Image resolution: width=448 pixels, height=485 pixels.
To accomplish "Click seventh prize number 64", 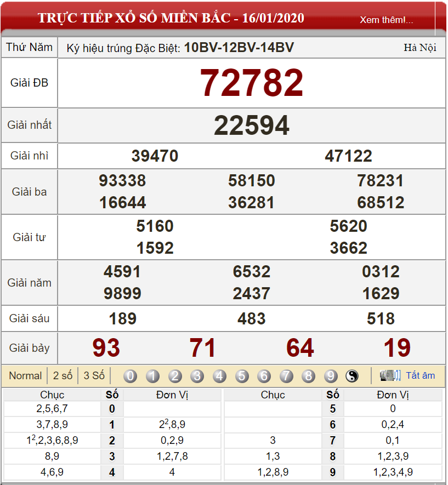I will (x=300, y=347).
